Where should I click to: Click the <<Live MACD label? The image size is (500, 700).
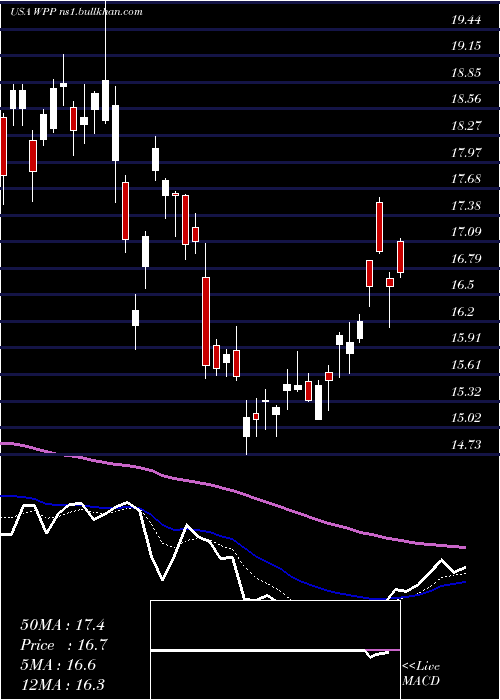[421, 674]
